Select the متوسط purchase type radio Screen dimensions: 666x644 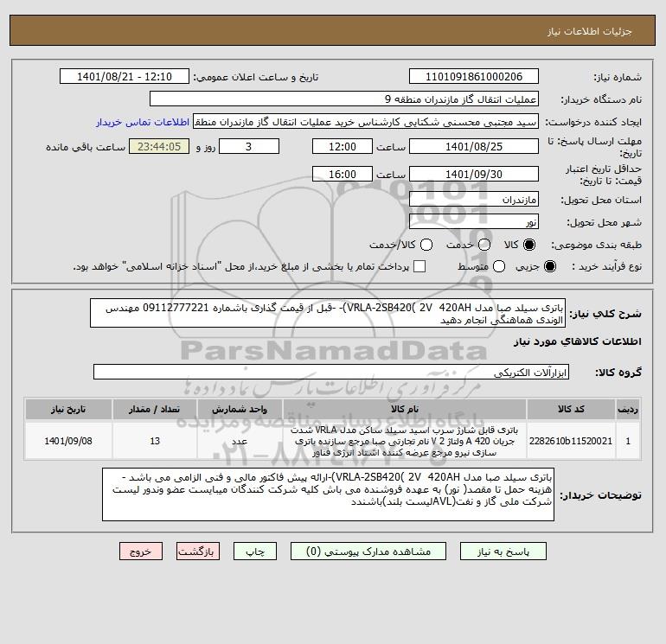pos(499,266)
